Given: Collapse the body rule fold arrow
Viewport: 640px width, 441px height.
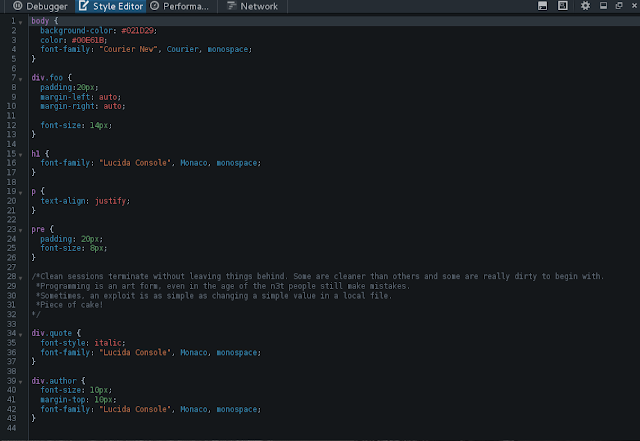Looking at the screenshot, I should click(20, 22).
